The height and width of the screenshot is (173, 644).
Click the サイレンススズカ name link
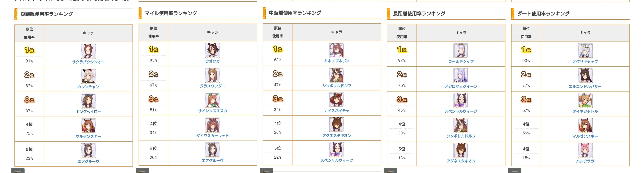click(212, 111)
